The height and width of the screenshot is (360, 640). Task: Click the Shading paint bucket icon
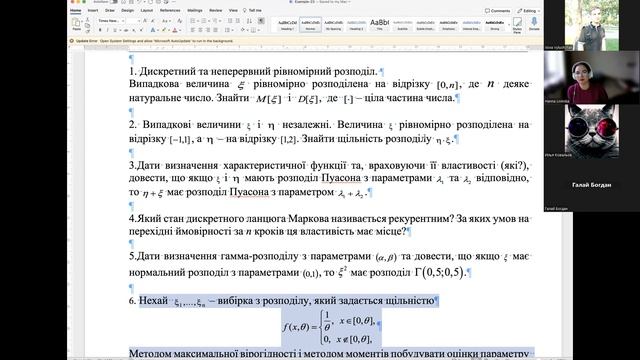(x=243, y=29)
